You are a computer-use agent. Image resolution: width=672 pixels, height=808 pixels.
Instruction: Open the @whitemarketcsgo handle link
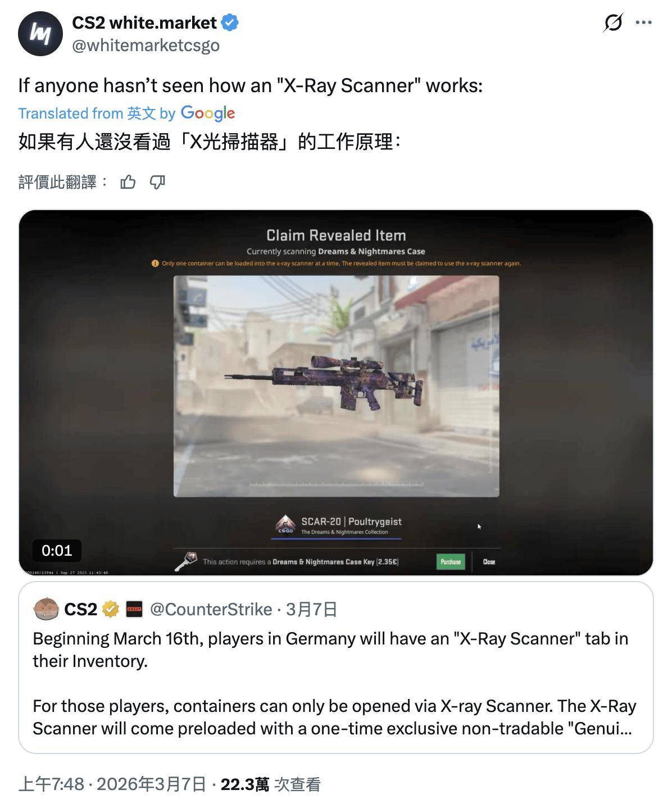146,45
